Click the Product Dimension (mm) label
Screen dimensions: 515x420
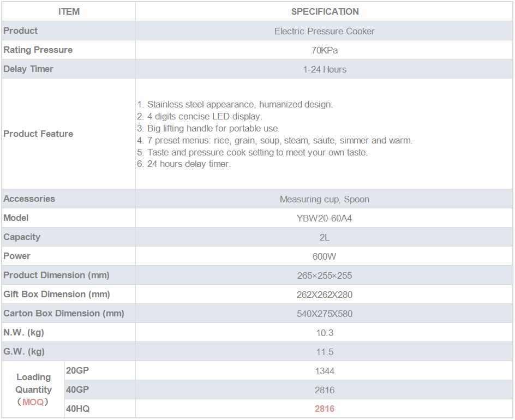[57, 275]
